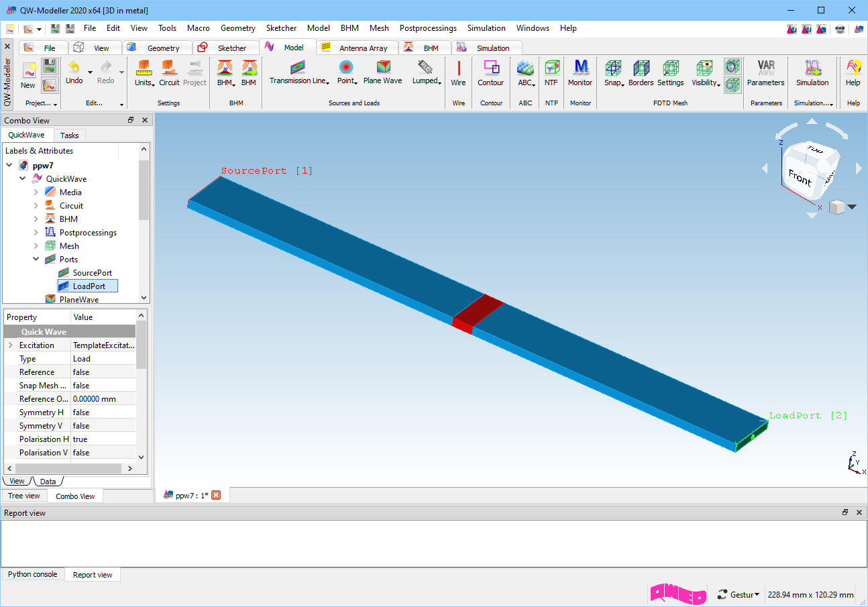Select LoadPort in the tree

pos(89,286)
